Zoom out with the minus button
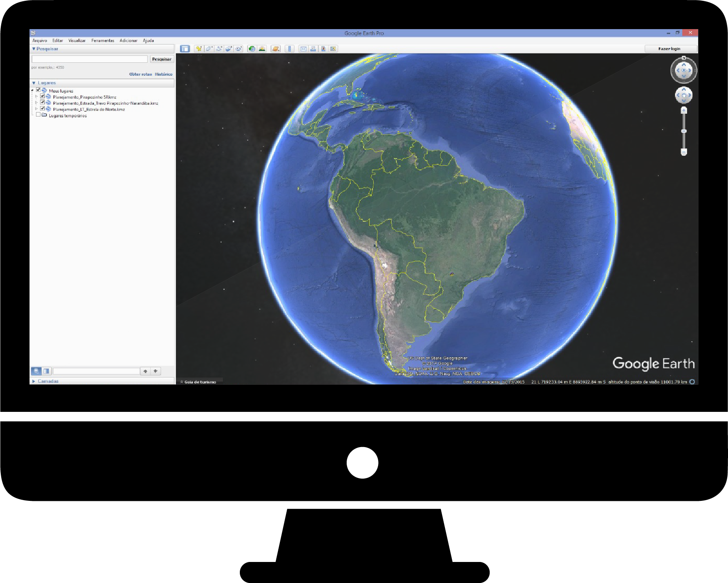 [x=684, y=152]
